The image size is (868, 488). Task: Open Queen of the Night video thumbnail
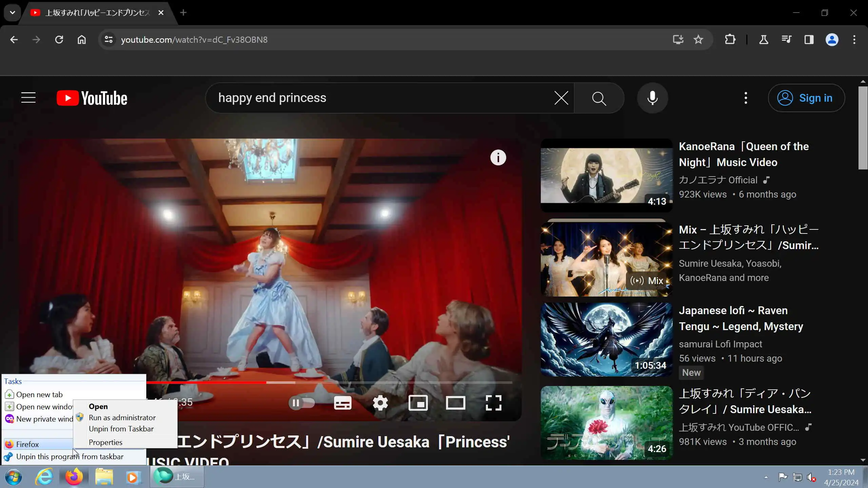(x=606, y=175)
